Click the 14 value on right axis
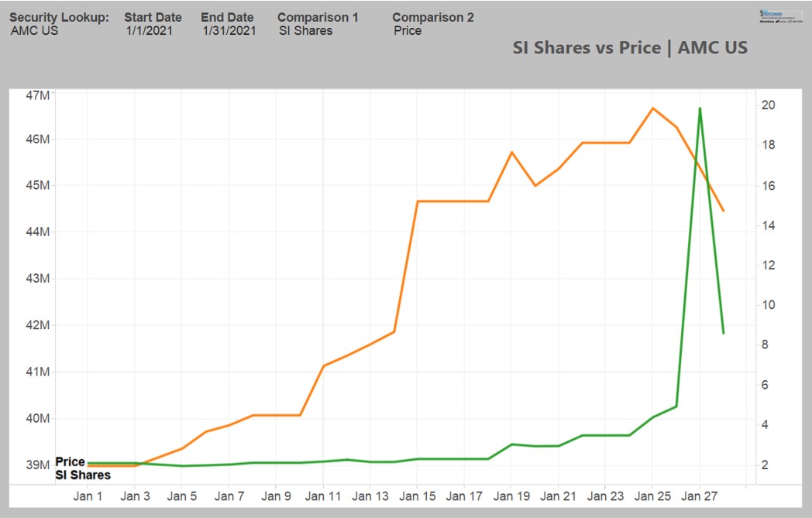Image resolution: width=812 pixels, height=518 pixels. pos(769,225)
